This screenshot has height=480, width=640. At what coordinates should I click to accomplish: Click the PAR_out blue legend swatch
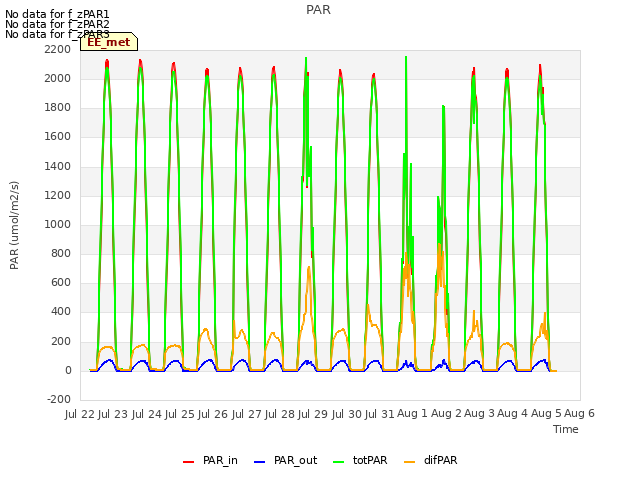(x=259, y=462)
